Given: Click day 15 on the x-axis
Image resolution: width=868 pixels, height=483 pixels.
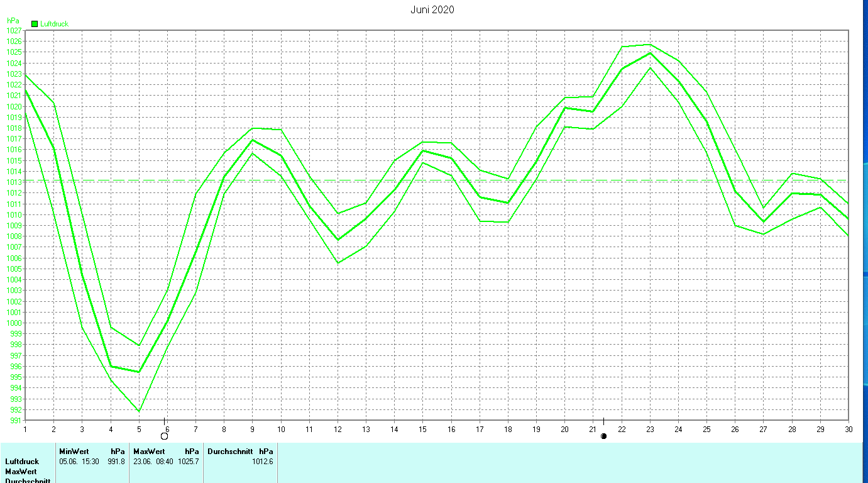Looking at the screenshot, I should point(423,429).
